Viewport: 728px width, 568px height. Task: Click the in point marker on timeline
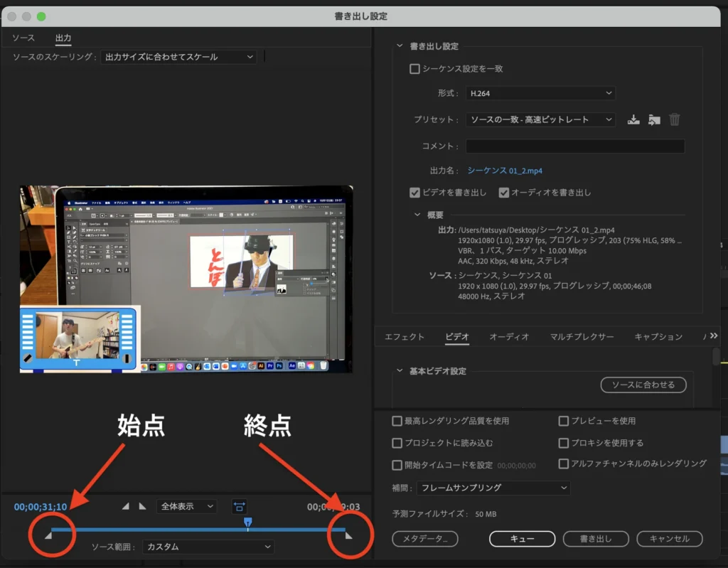click(48, 535)
